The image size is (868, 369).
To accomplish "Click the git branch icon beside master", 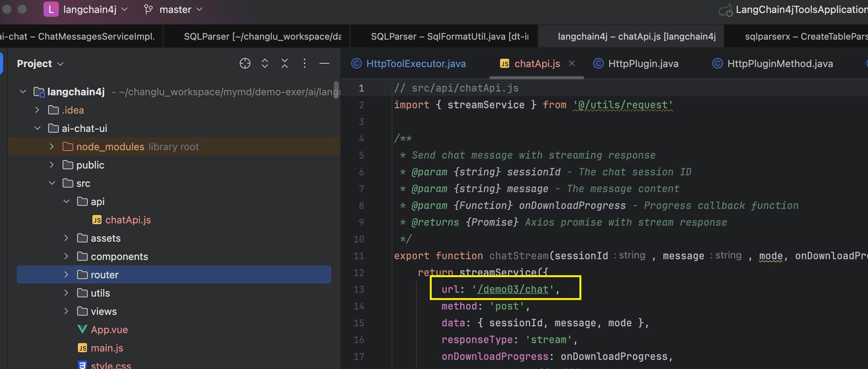I will 148,9.
